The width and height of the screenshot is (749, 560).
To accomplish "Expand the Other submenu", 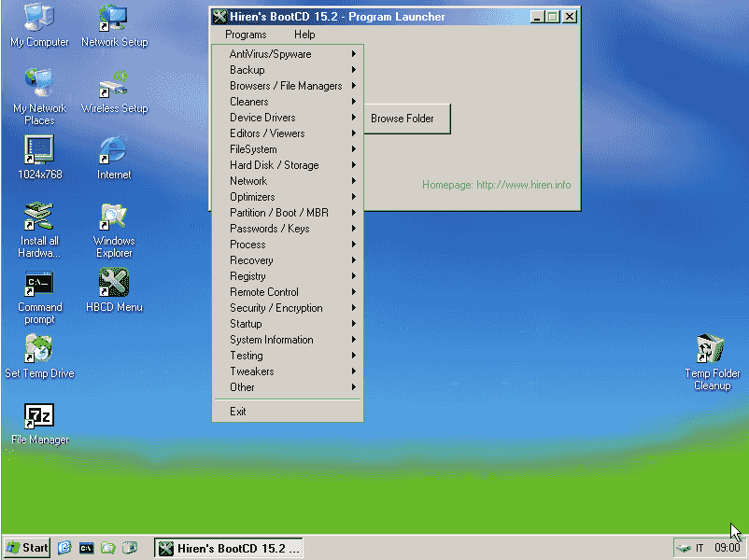I will 288,386.
